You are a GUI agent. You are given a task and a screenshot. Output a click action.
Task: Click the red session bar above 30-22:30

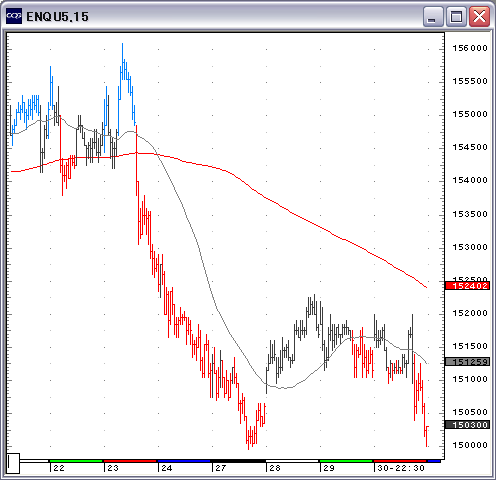400,461
